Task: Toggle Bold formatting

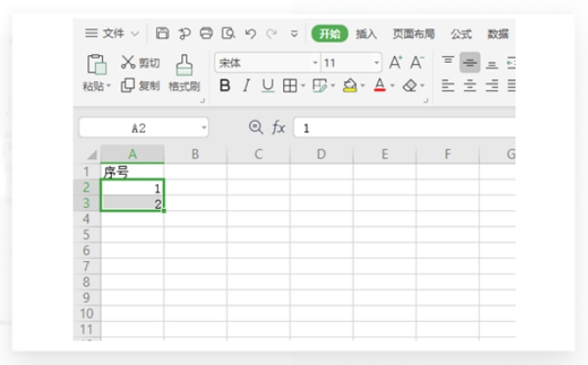Action: coord(224,85)
